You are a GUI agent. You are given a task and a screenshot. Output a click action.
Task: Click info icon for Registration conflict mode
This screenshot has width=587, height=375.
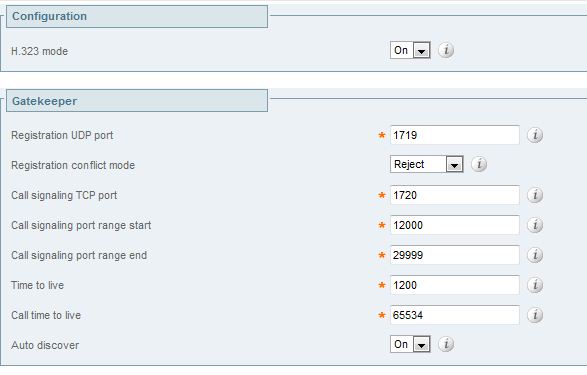479,164
